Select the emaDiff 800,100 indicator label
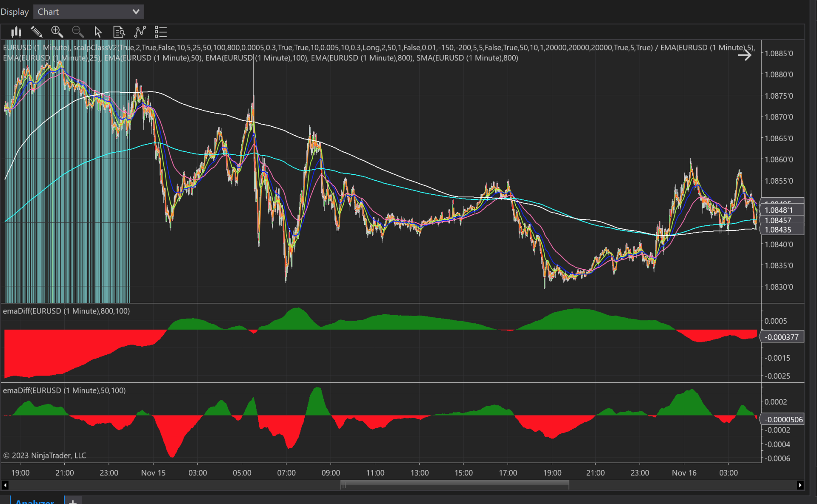This screenshot has height=504, width=817. (x=66, y=311)
